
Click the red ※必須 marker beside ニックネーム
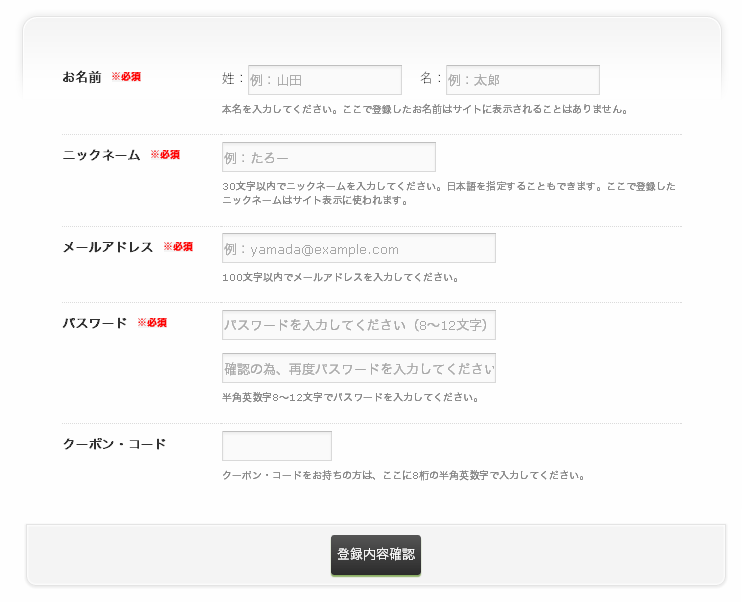click(165, 155)
